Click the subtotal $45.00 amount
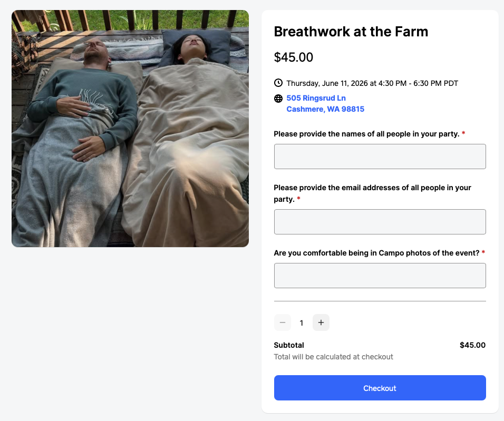The height and width of the screenshot is (421, 504). point(472,345)
